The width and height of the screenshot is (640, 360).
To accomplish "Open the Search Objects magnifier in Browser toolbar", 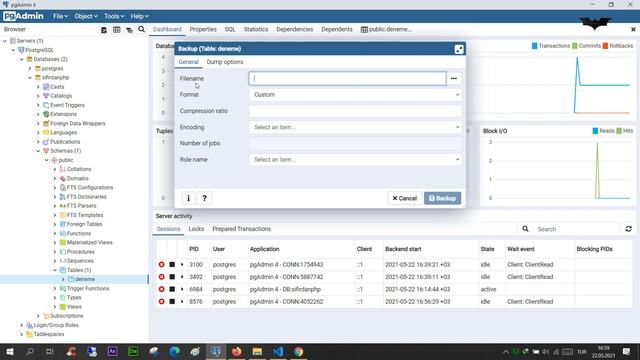I will click(142, 29).
